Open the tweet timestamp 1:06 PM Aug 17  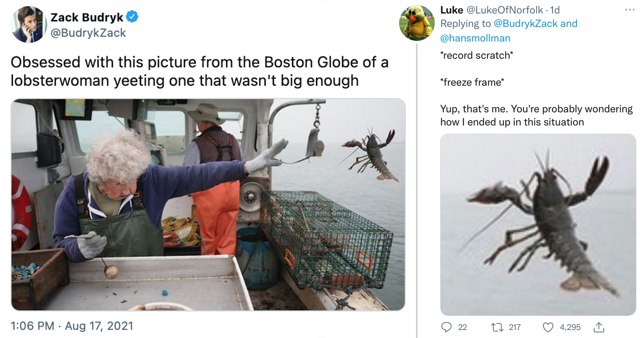point(71,325)
